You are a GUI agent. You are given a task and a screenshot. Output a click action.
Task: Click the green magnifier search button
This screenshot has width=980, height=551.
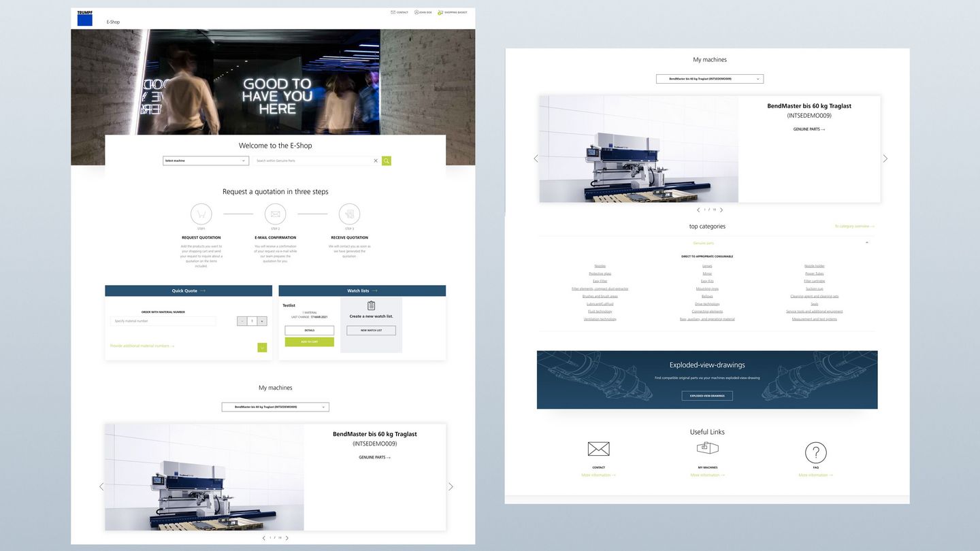click(387, 161)
